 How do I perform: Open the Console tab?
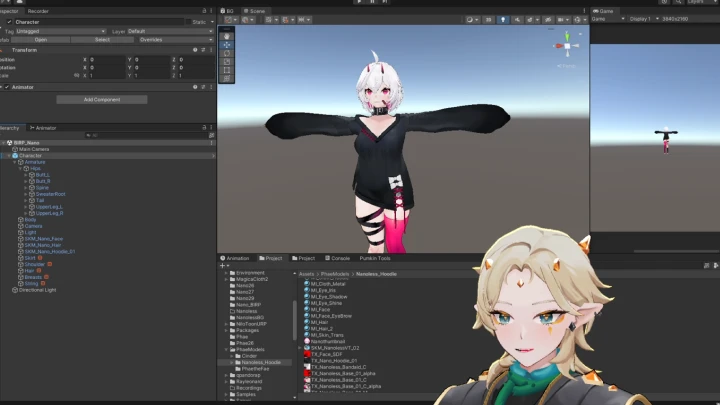tap(337, 258)
